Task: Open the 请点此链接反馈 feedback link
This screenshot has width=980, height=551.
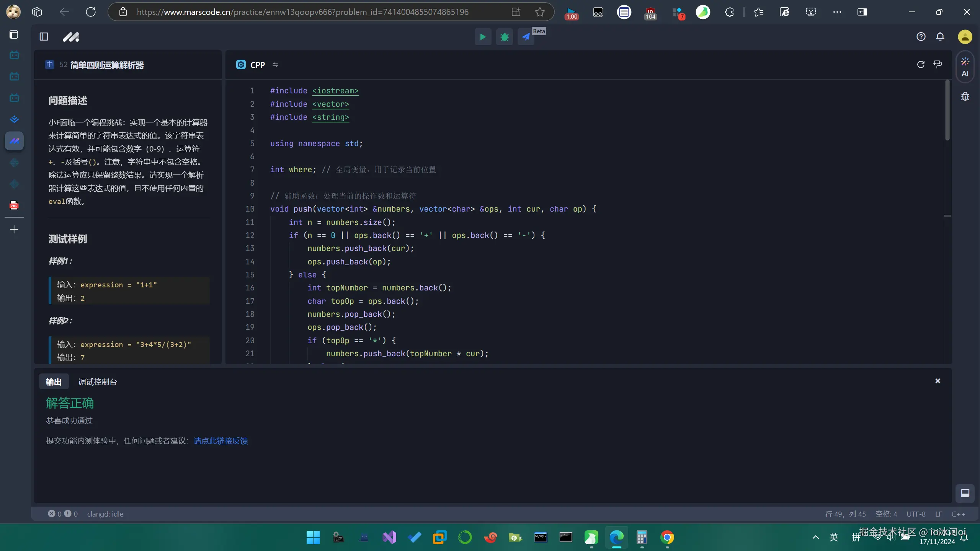Action: point(220,441)
